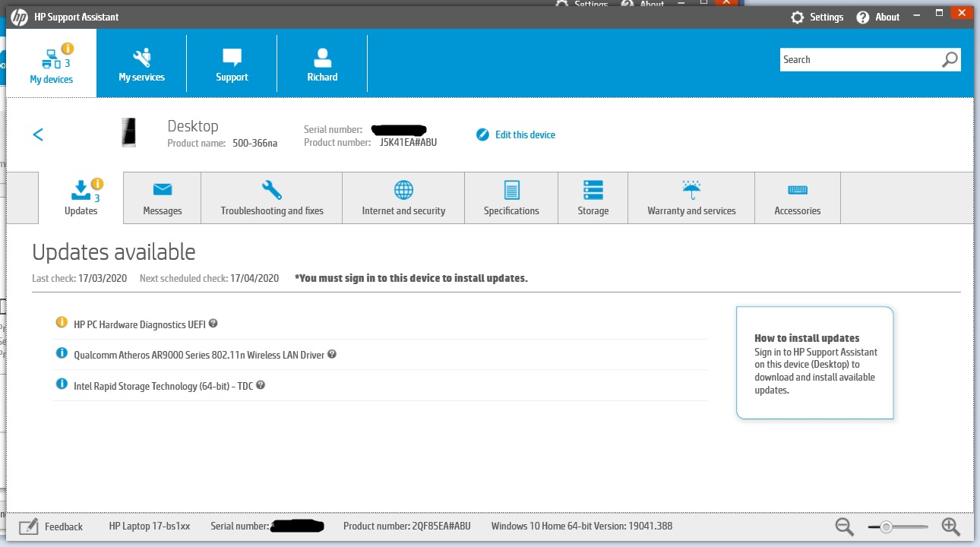Screen dimensions: 980x547
Task: Open help for HP PC Hardware Diagnostics UEFI
Action: pos(213,323)
